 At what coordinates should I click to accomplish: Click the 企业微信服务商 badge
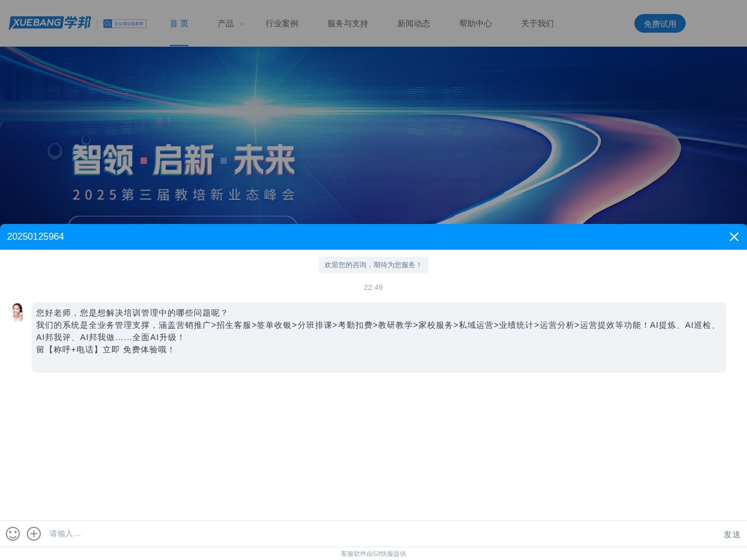click(x=124, y=23)
